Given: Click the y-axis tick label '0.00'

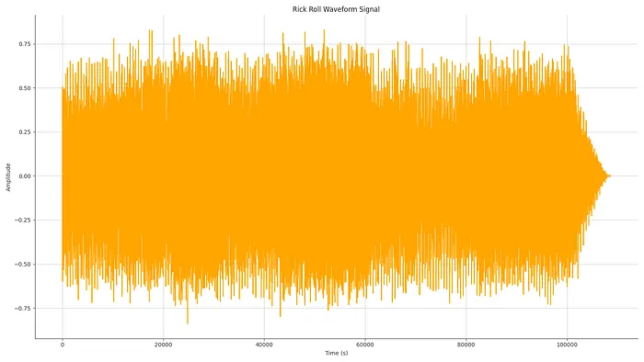Looking at the screenshot, I should 25,176.
